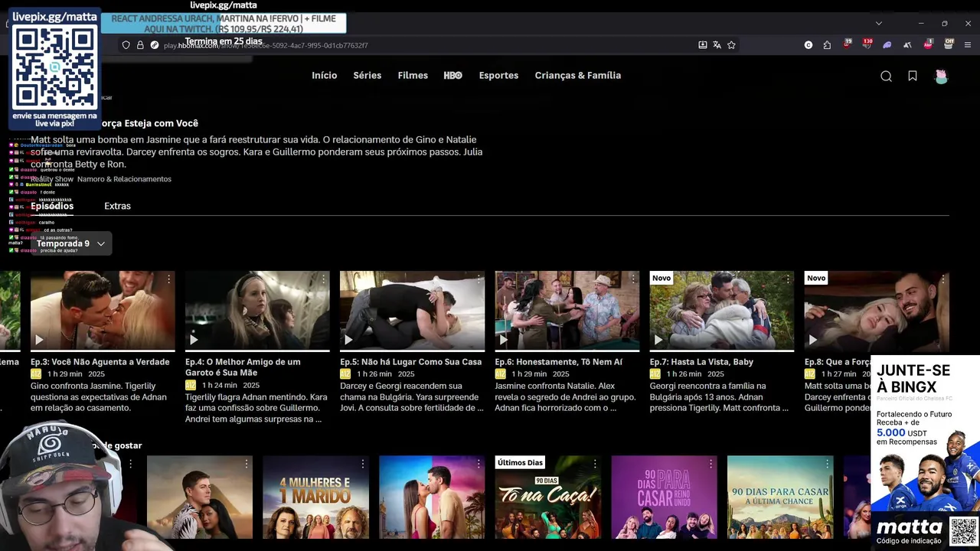Open more options for Ep.6 card
This screenshot has width=980, height=551.
click(632, 280)
